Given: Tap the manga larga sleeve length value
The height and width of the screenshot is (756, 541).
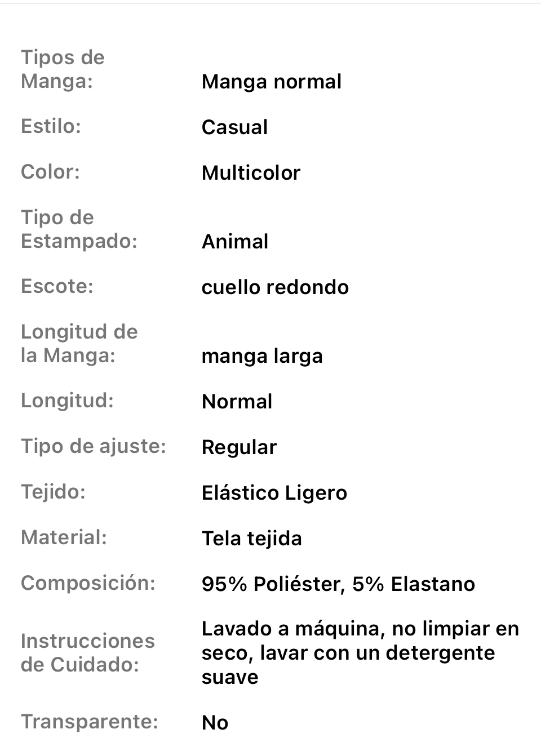Looking at the screenshot, I should tap(262, 356).
